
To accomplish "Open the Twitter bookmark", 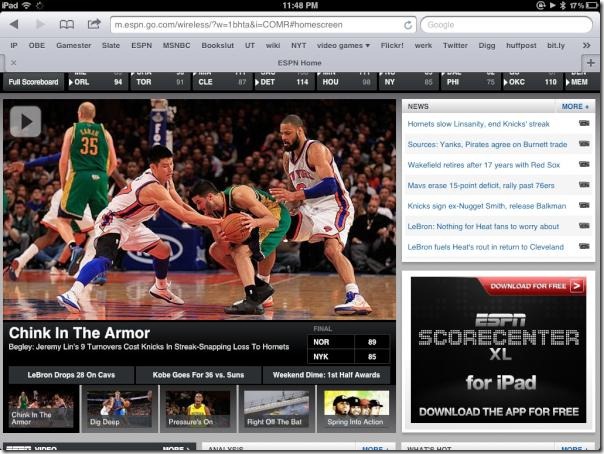I will pyautogui.click(x=455, y=45).
